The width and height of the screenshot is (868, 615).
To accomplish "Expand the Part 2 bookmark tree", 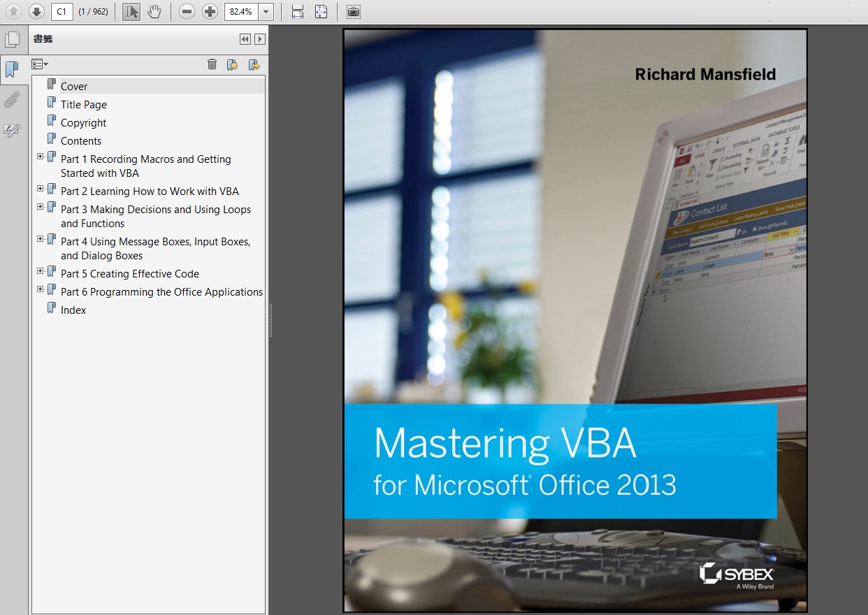I will coord(40,189).
